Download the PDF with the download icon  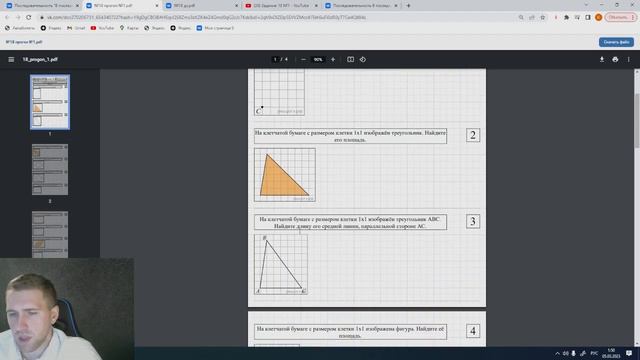[x=602, y=60]
